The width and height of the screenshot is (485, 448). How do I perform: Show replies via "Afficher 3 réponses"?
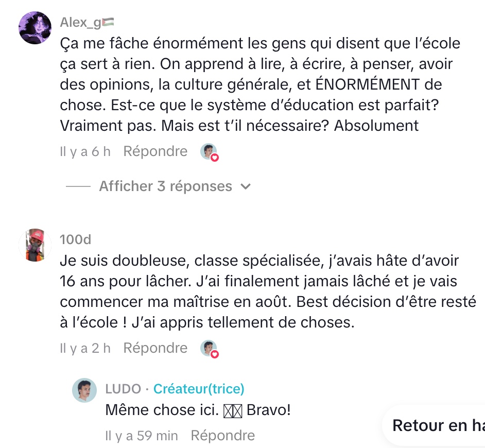(x=165, y=186)
